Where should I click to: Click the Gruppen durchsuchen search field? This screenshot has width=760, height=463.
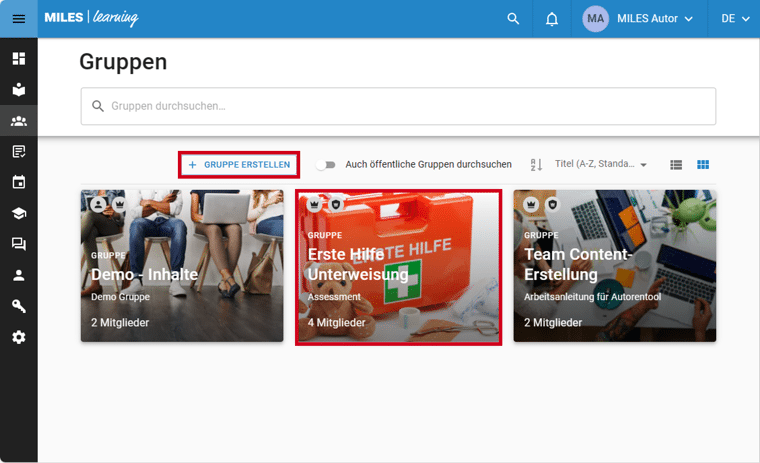coord(398,106)
